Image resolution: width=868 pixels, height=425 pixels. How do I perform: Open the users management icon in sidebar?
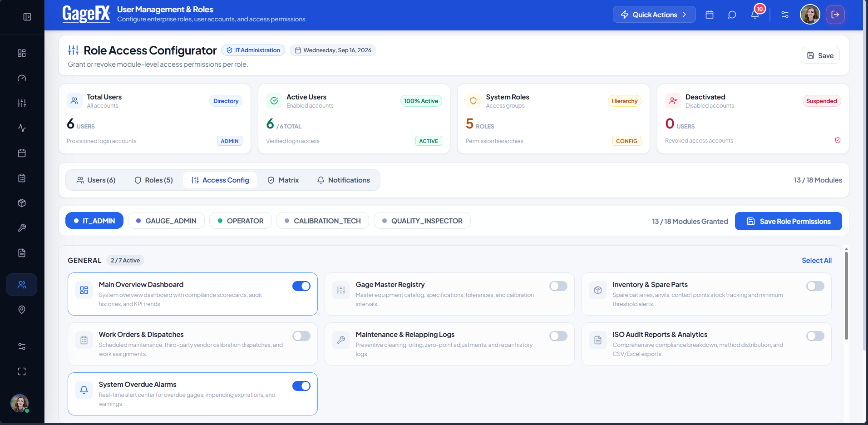click(x=22, y=285)
